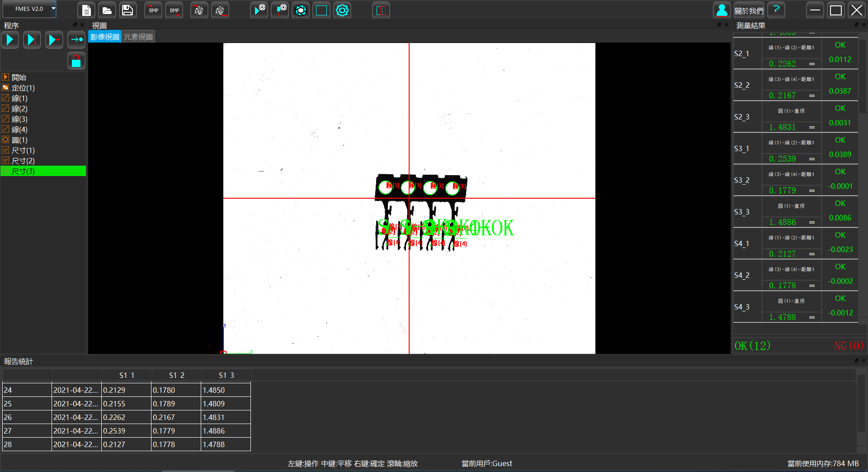Open the FMES V2.0 dropdown menu
Image resolution: width=868 pixels, height=472 pixels.
pos(53,9)
